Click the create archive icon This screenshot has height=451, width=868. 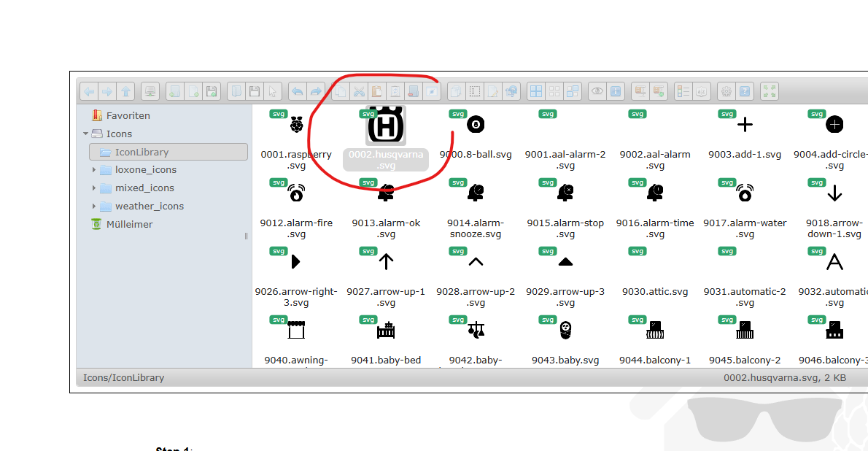(659, 91)
